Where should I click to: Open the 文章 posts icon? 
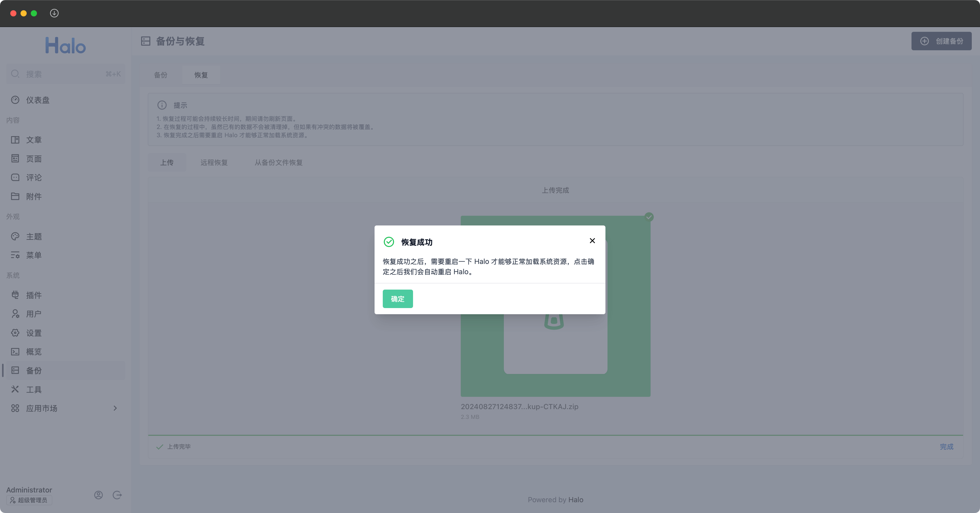15,140
